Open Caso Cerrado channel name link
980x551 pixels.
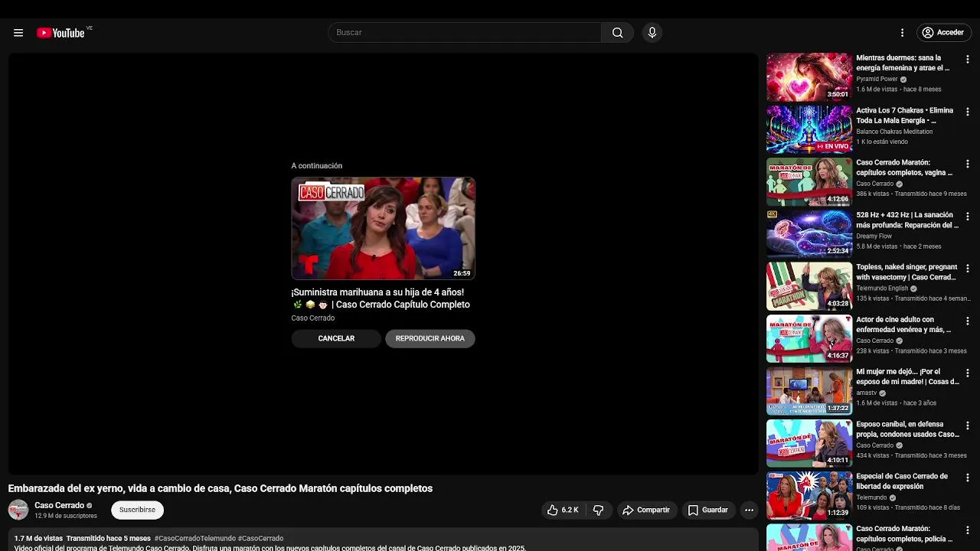(59, 505)
